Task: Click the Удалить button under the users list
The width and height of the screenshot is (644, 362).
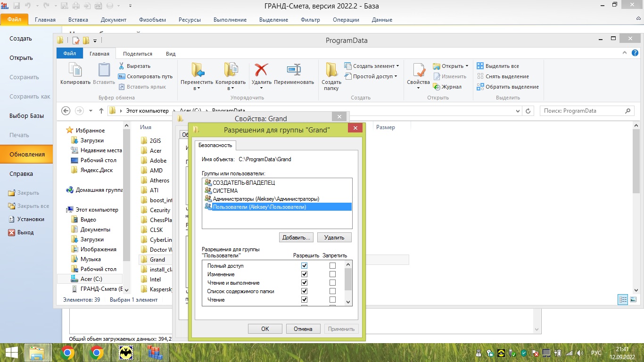Action: click(x=334, y=238)
